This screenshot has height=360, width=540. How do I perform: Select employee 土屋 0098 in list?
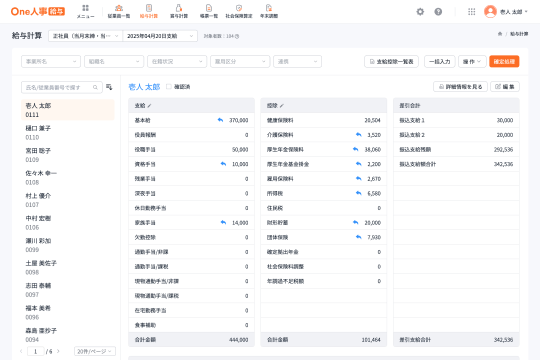[68, 267]
